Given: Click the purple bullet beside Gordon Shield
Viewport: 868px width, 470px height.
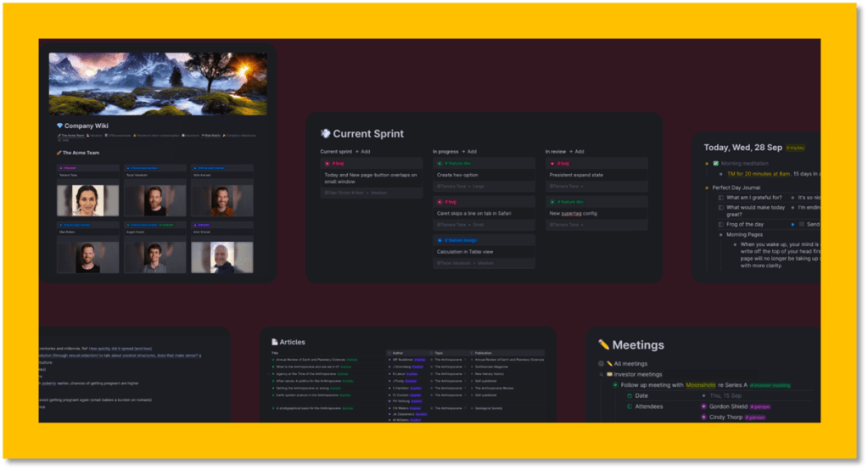Looking at the screenshot, I should click(703, 406).
